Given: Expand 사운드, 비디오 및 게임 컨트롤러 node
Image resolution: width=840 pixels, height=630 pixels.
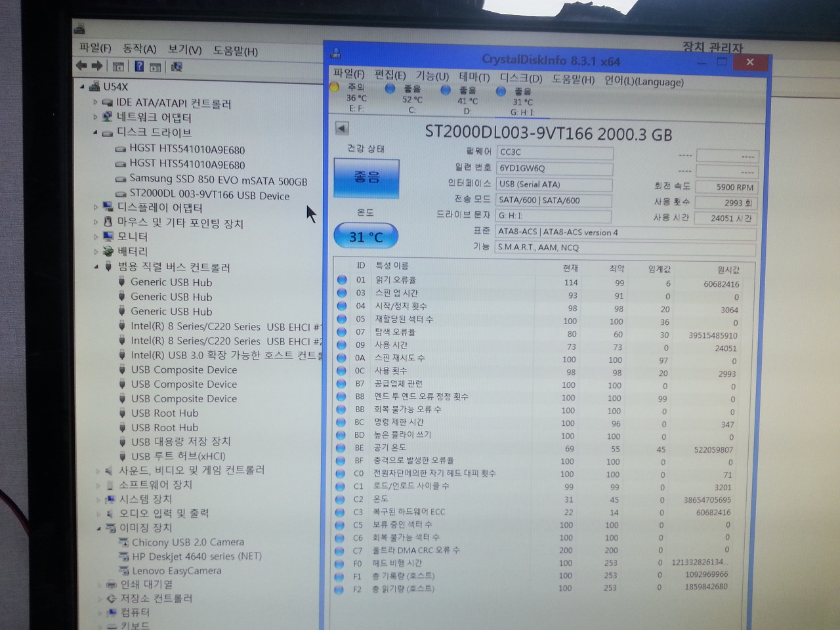Looking at the screenshot, I should coord(98,470).
